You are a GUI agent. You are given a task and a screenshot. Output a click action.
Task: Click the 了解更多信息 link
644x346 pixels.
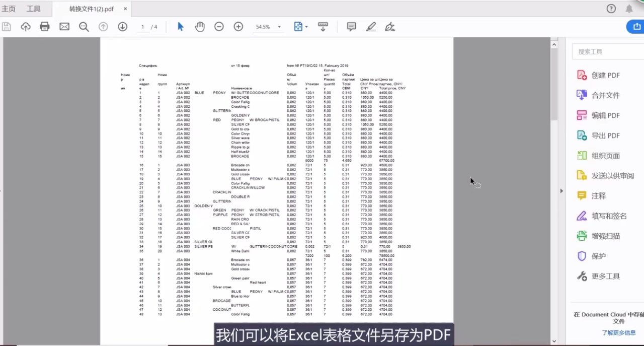pyautogui.click(x=619, y=333)
